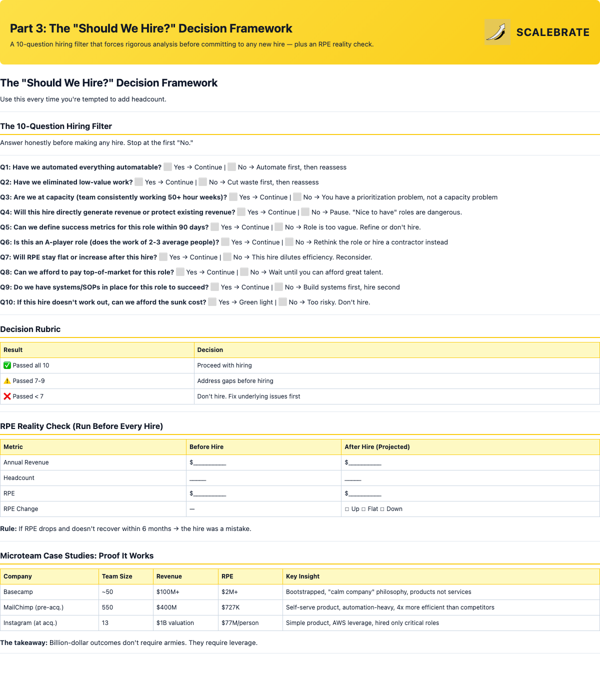Click Annual Revenue blank under After Hire
Image resolution: width=600 pixels, height=700 pixels.
[x=363, y=462]
